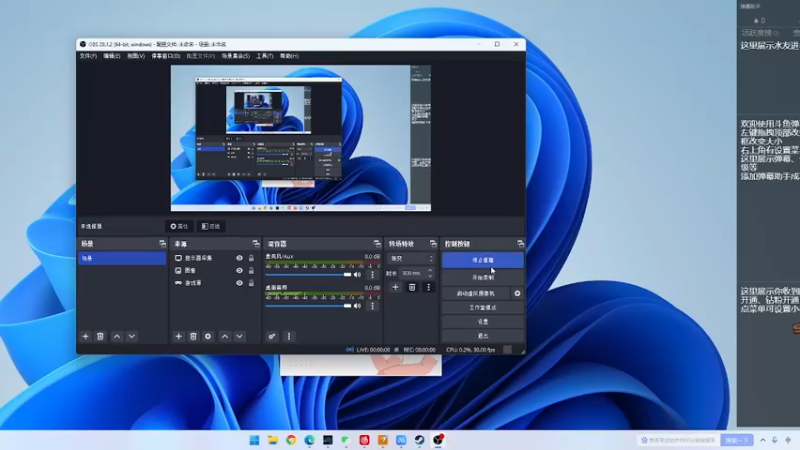Open the 停靠窗口(D) menu

[x=166, y=56]
